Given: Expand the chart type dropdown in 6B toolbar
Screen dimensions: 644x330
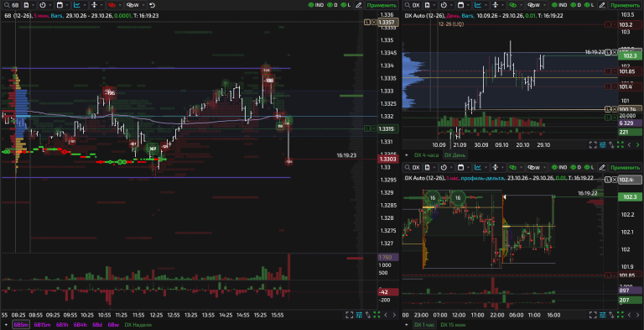Looking at the screenshot, I should (80, 5).
